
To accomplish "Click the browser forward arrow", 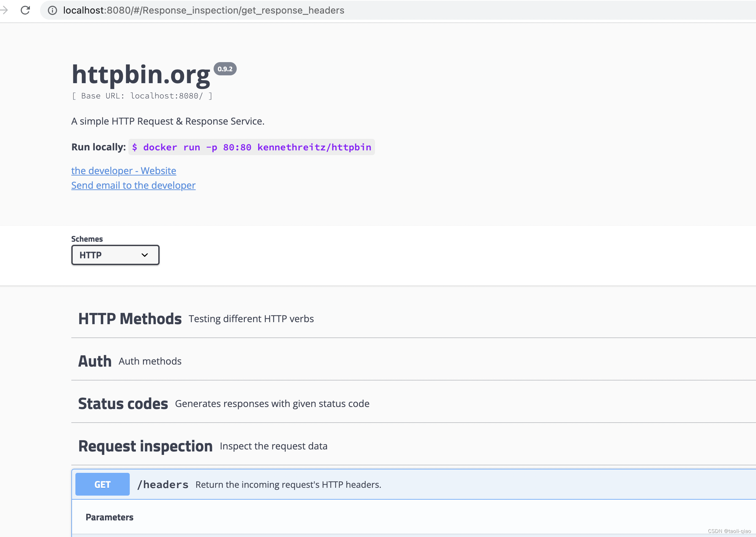I will pyautogui.click(x=4, y=10).
